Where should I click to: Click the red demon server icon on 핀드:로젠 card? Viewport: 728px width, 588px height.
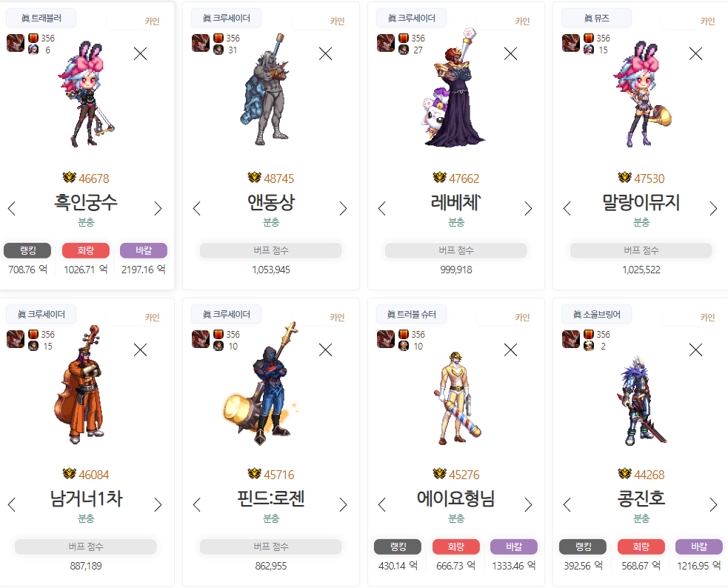point(201,339)
